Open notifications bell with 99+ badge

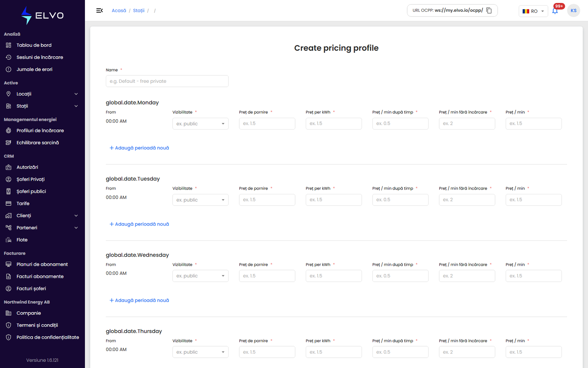[555, 11]
